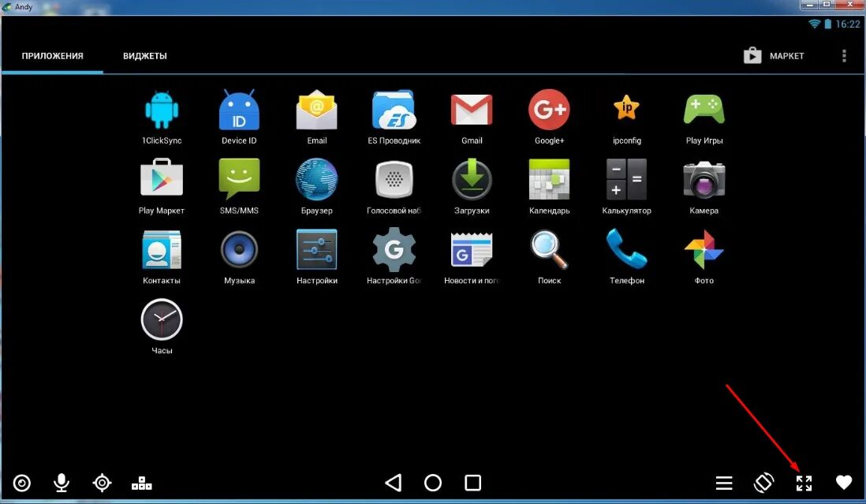Click the heart favorite icon
The width and height of the screenshot is (866, 504).
coord(844,483)
